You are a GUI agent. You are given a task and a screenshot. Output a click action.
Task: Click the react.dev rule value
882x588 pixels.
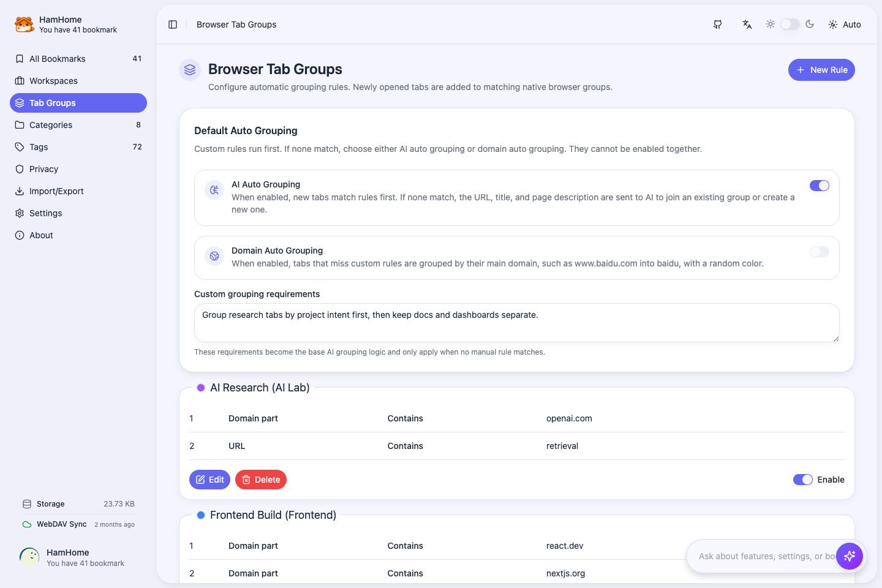point(565,546)
